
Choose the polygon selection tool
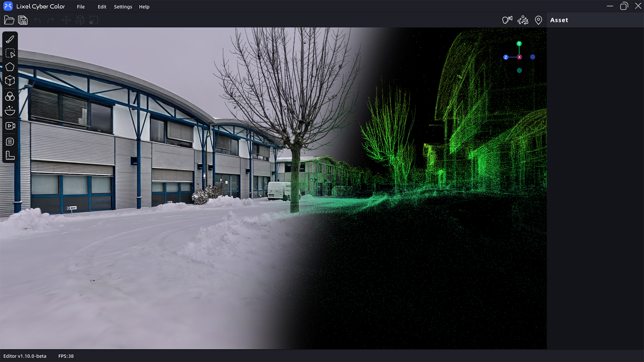click(10, 67)
